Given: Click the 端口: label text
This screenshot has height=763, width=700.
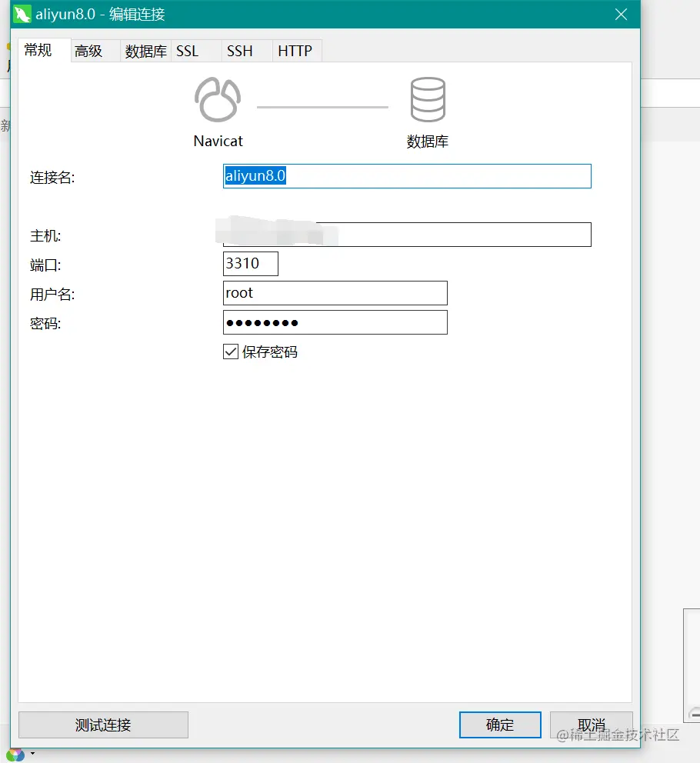Looking at the screenshot, I should pos(45,265).
